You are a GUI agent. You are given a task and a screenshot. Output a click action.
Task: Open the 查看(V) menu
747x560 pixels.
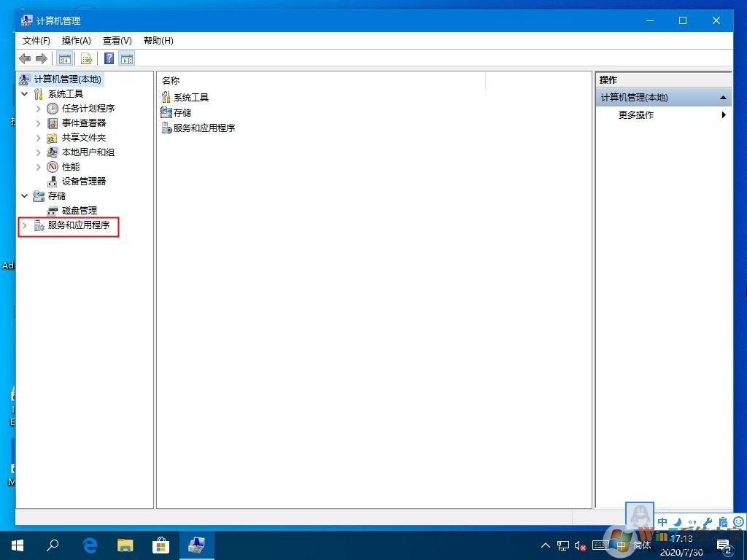pyautogui.click(x=117, y=41)
